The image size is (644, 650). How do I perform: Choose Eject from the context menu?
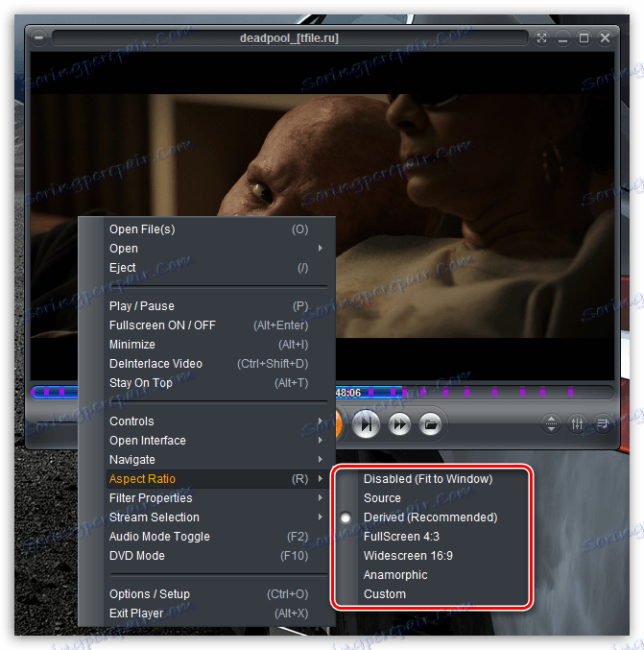(216, 268)
